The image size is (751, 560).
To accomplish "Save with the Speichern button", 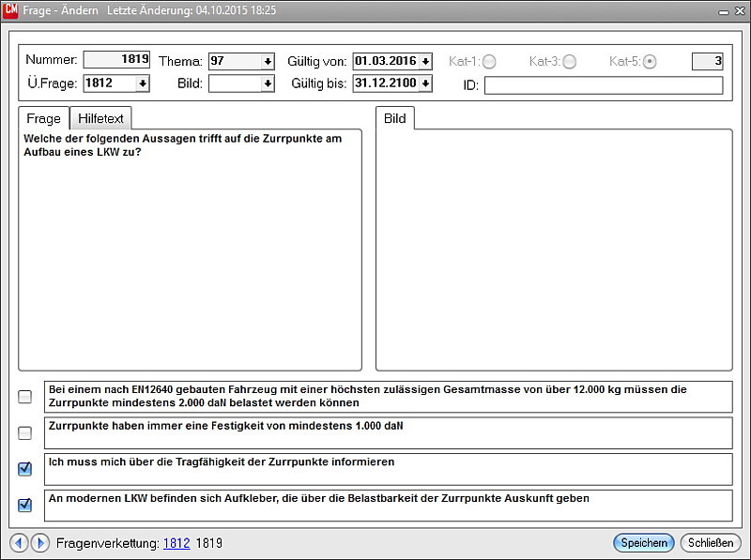I will (x=644, y=543).
